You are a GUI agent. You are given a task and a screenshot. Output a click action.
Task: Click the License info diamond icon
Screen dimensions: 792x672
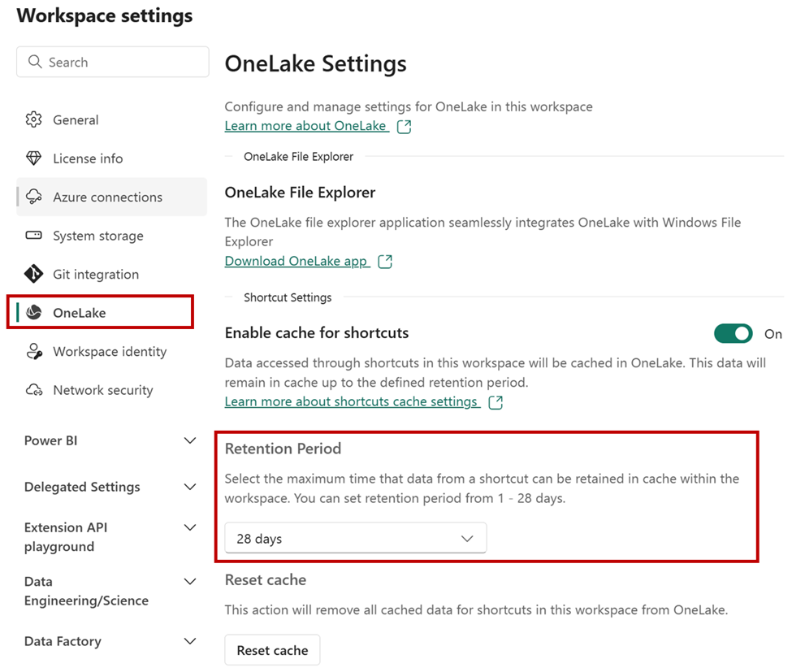34,158
